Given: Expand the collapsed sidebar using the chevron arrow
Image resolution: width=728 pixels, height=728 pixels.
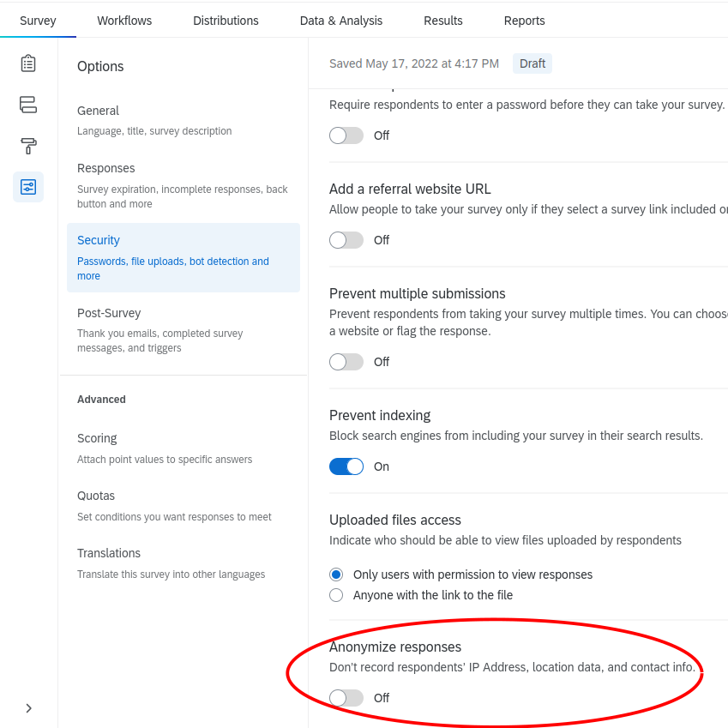Looking at the screenshot, I should [x=28, y=707].
